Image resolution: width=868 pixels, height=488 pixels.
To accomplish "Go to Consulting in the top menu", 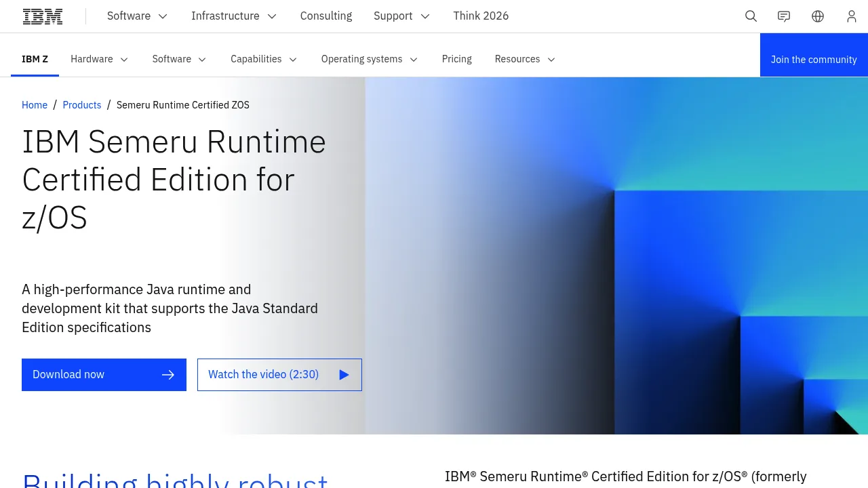I will (326, 16).
